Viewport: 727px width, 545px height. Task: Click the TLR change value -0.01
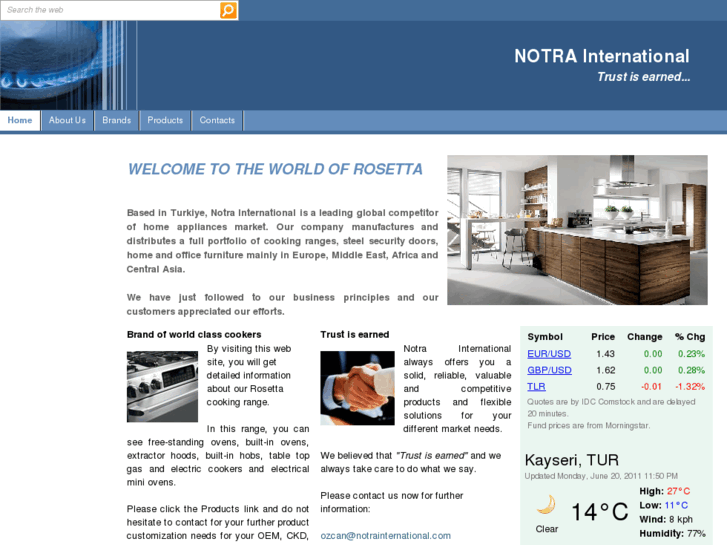(651, 386)
